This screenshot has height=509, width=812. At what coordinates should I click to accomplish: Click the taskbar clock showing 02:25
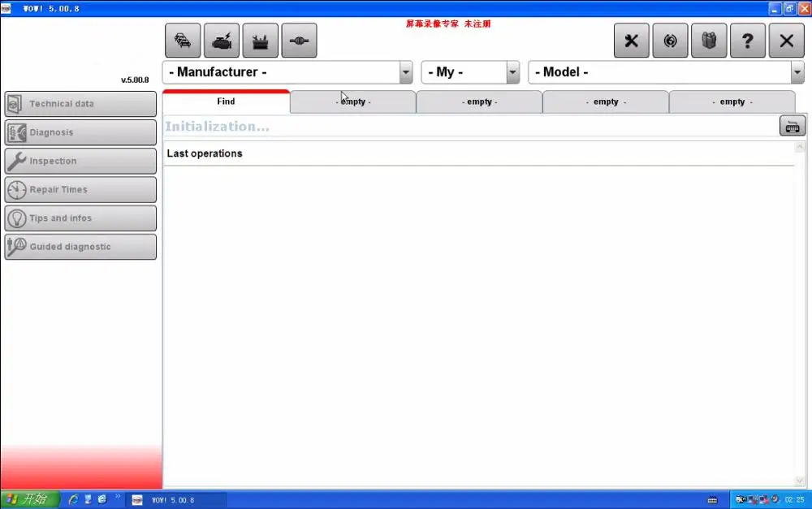794,500
